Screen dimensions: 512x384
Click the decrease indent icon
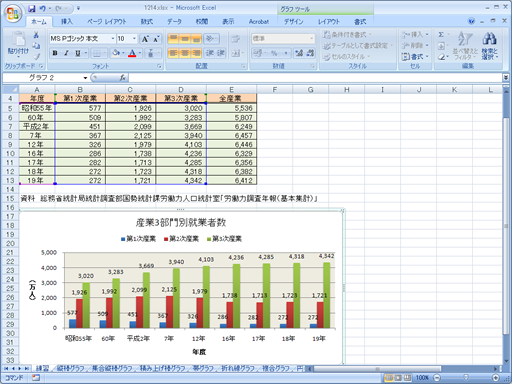(x=210, y=53)
